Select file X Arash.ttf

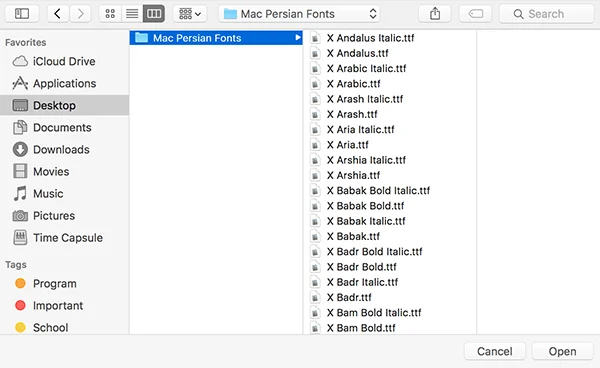(x=390, y=114)
